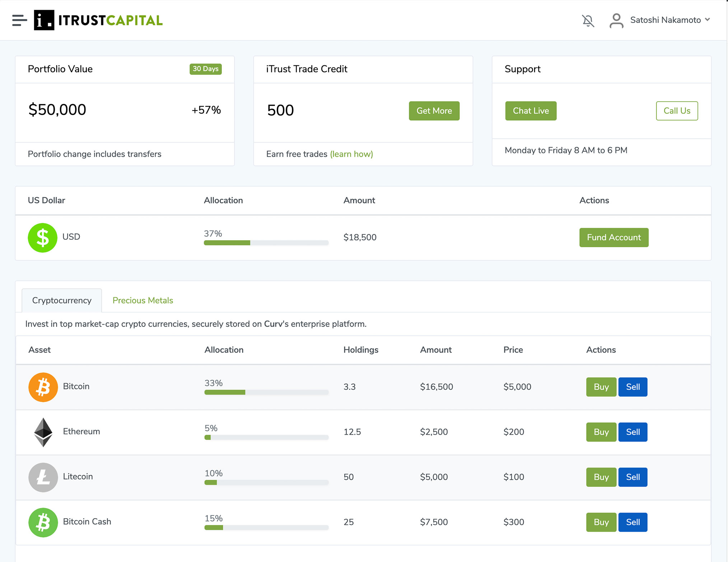Screen dimensions: 728x562
Task: Click the Bitcoin 33% allocation bar
Action: coord(266,392)
